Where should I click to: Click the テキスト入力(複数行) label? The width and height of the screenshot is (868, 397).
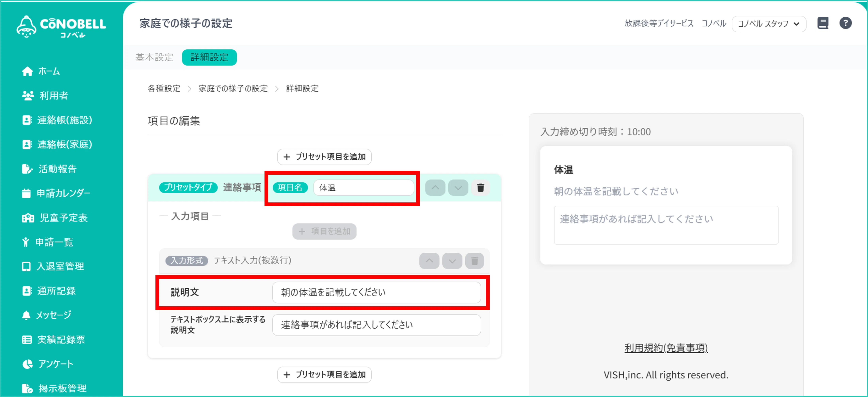click(x=252, y=260)
